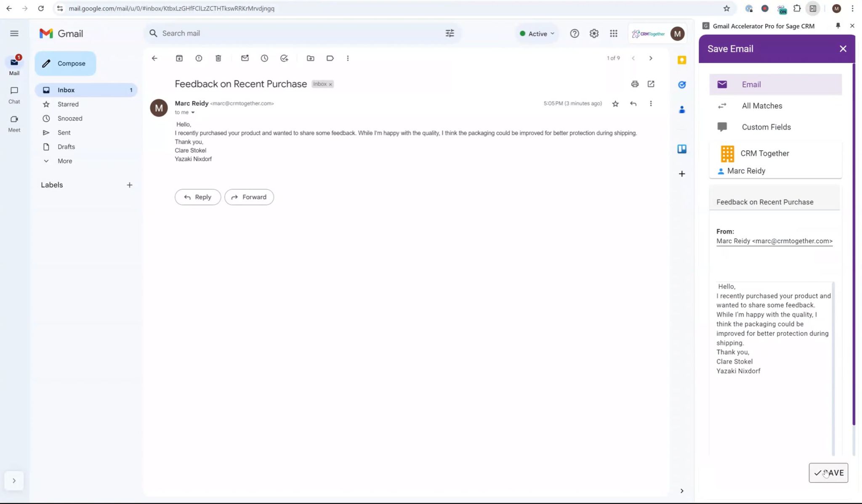Screen dimensions: 862x504
Task: Open the Inbox label in sidebar
Action: [x=66, y=90]
